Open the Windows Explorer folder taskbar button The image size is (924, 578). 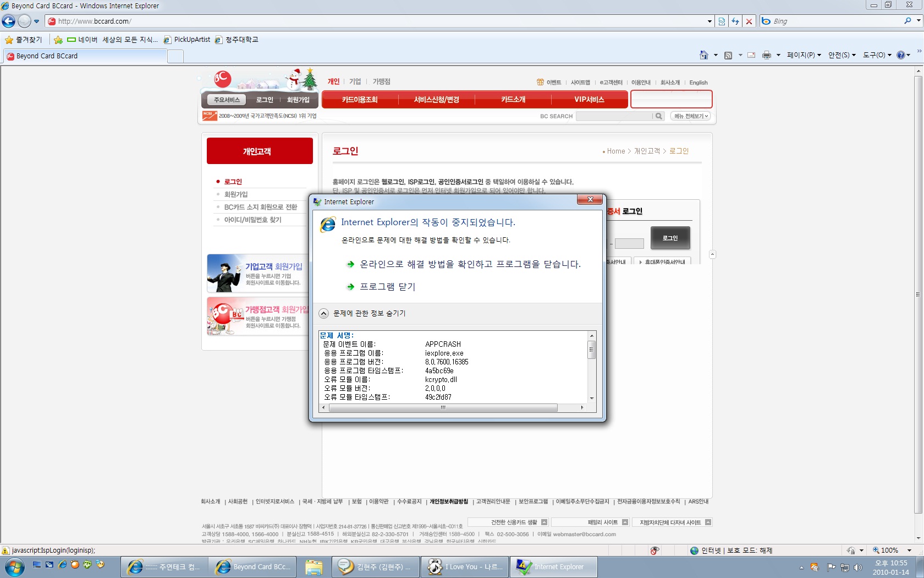coord(313,567)
